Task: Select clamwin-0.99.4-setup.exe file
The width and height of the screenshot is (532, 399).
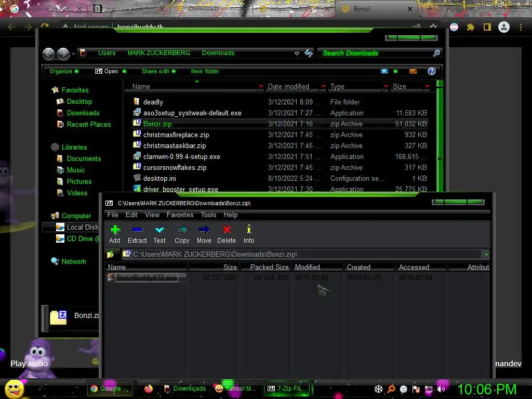Action: 181,156
